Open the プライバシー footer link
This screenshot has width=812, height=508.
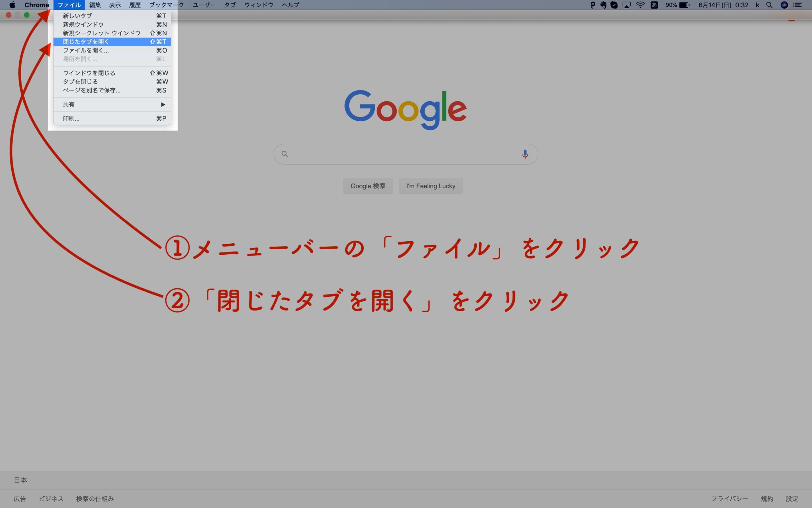(x=730, y=498)
